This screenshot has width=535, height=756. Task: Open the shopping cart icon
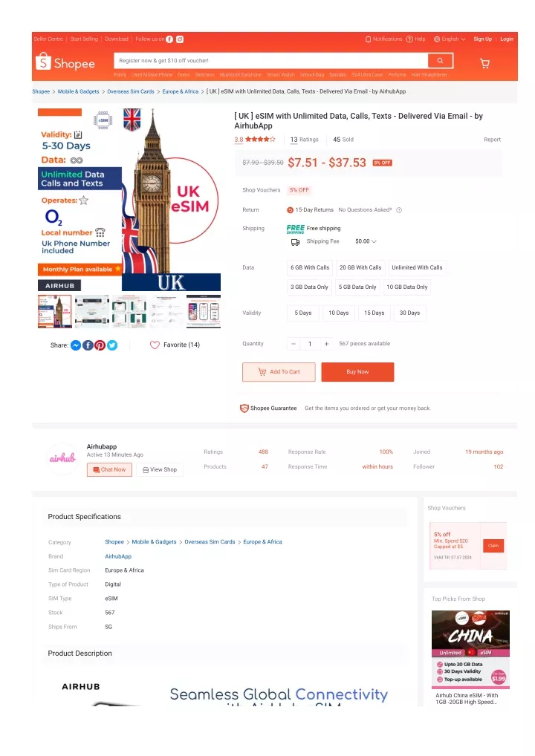[x=484, y=63]
